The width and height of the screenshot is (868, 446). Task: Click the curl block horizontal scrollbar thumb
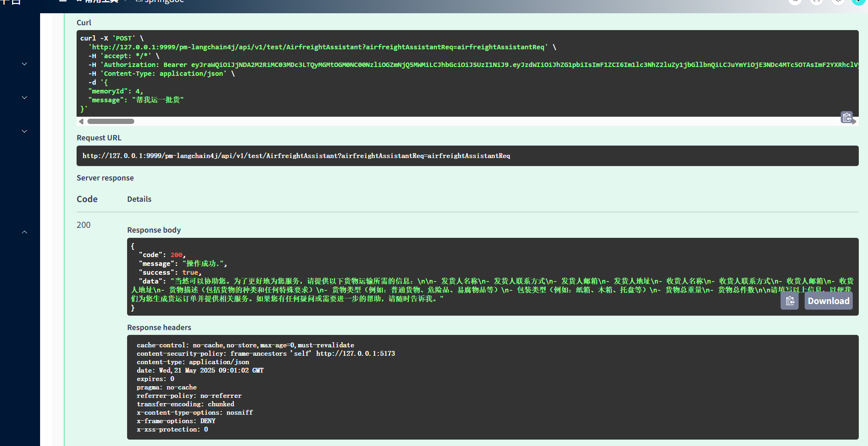[111, 121]
